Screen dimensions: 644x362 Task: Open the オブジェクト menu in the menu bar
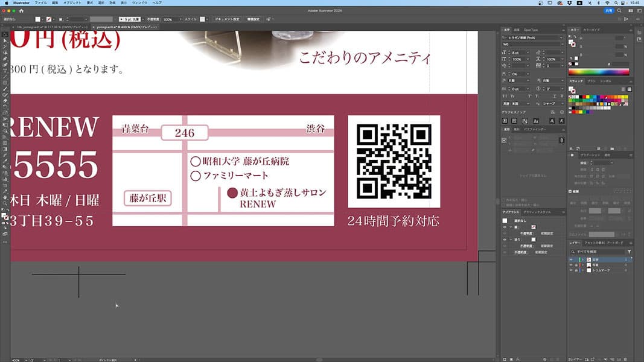coord(72,3)
